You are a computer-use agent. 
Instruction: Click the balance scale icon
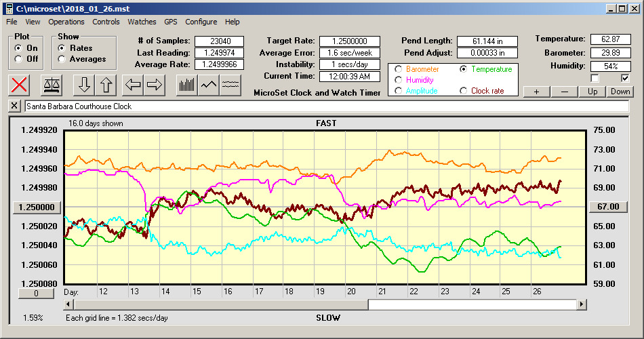pos(52,85)
